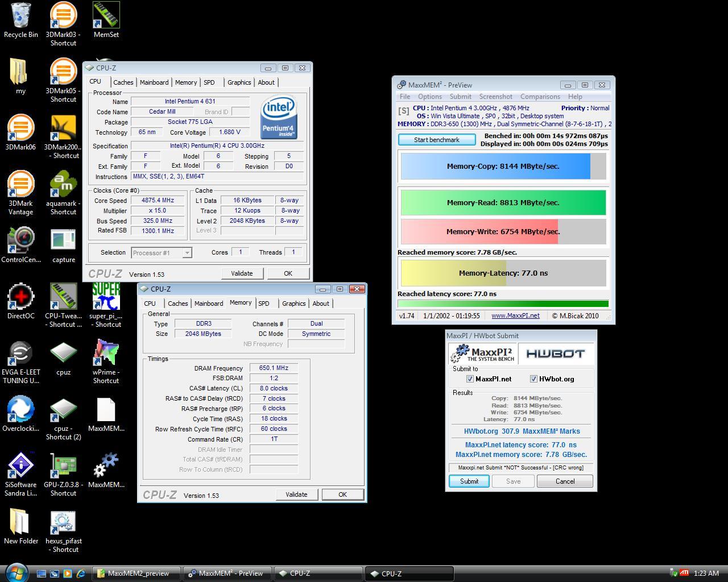
Task: Open the cpuz desktop icon
Action: (x=63, y=357)
